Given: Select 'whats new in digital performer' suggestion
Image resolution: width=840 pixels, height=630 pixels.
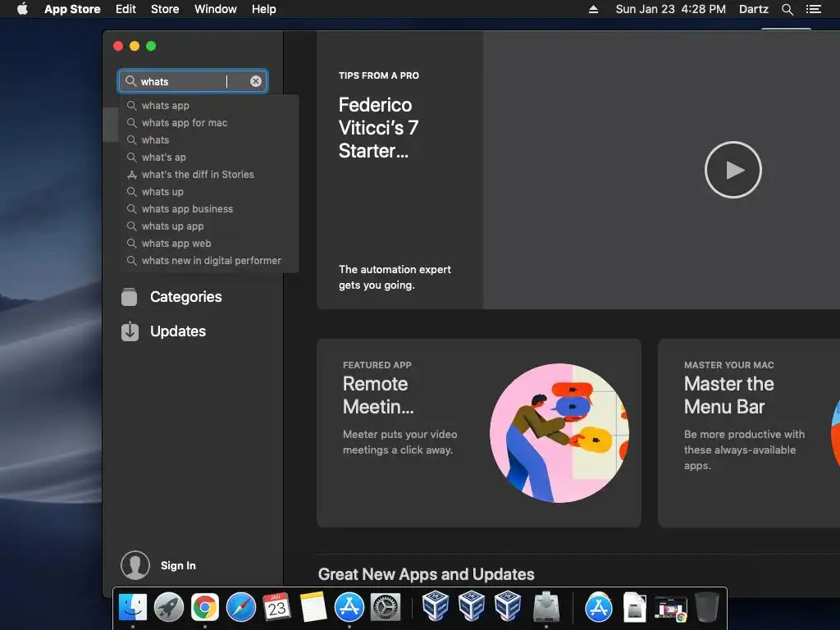Looking at the screenshot, I should [209, 260].
